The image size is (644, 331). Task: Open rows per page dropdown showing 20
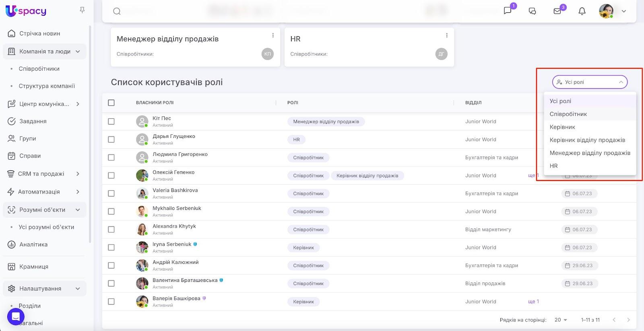[x=561, y=320]
